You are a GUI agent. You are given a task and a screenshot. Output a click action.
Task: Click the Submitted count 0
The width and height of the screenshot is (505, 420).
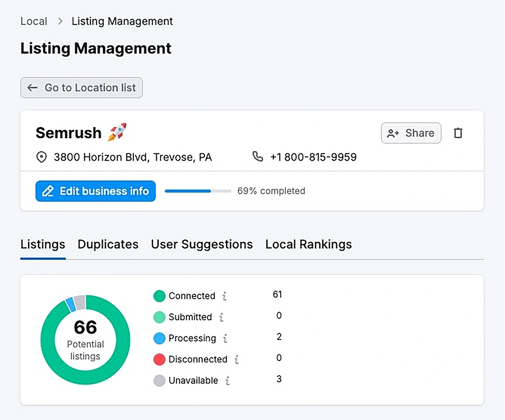coord(279,316)
